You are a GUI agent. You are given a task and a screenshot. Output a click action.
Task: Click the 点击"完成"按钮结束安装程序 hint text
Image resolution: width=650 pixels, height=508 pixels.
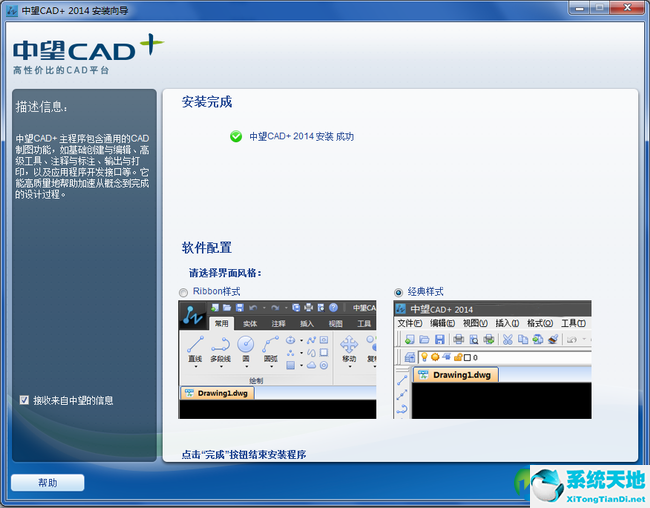(244, 455)
